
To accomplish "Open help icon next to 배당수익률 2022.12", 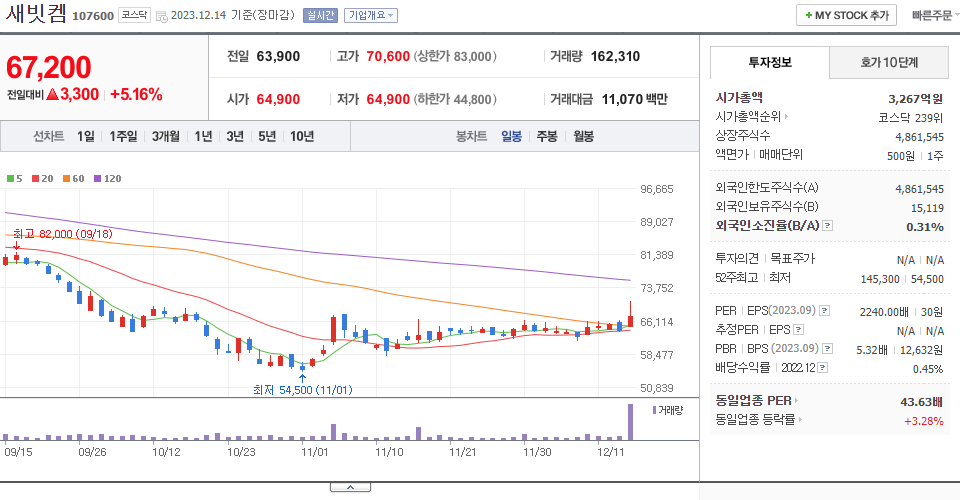I will click(823, 368).
